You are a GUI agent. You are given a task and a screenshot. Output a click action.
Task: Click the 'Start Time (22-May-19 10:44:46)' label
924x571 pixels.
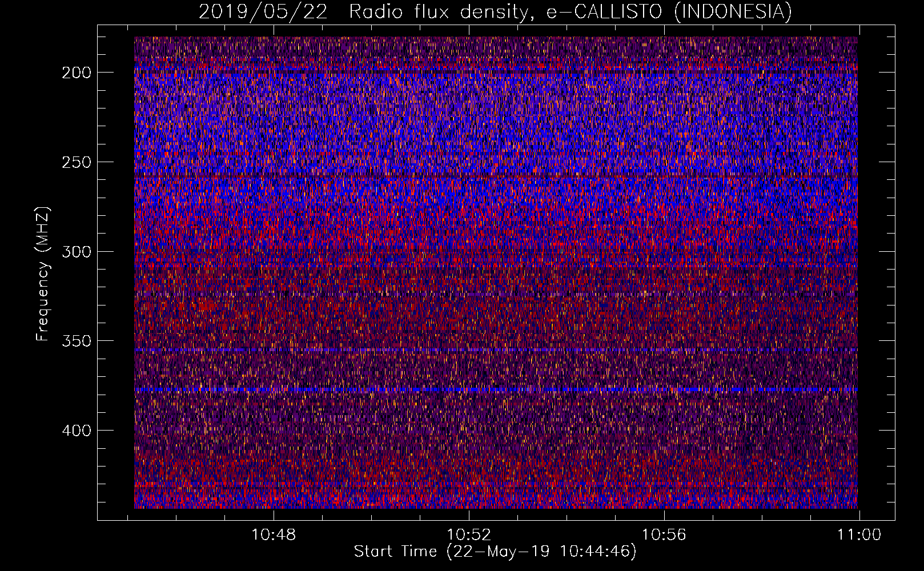coord(495,552)
